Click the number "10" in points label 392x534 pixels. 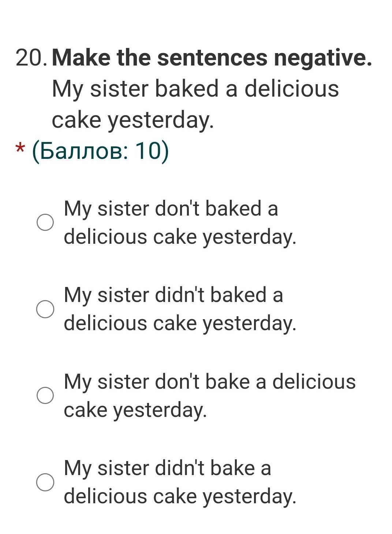pos(148,150)
